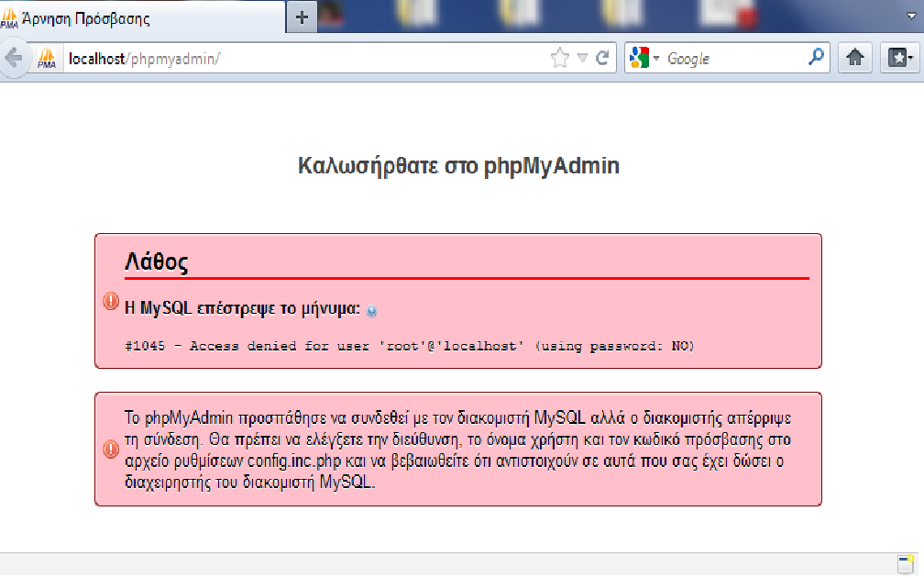Bookmark this page with the star icon
The width and height of the screenshot is (924, 578).
click(x=560, y=58)
